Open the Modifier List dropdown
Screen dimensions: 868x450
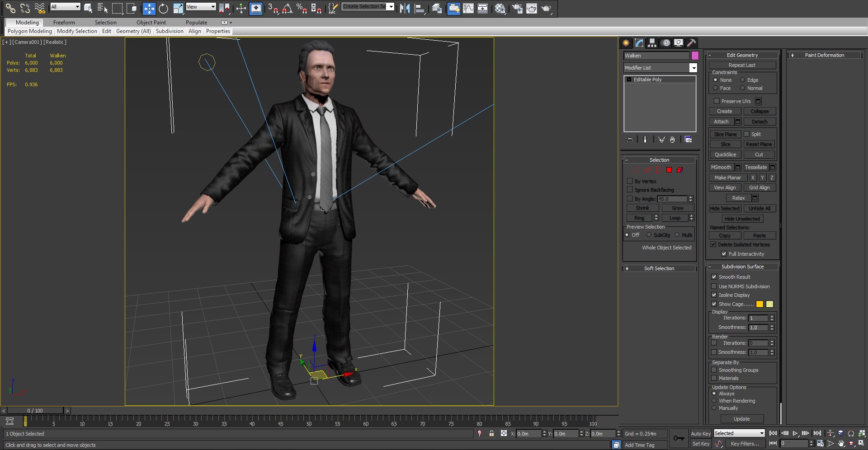(693, 68)
